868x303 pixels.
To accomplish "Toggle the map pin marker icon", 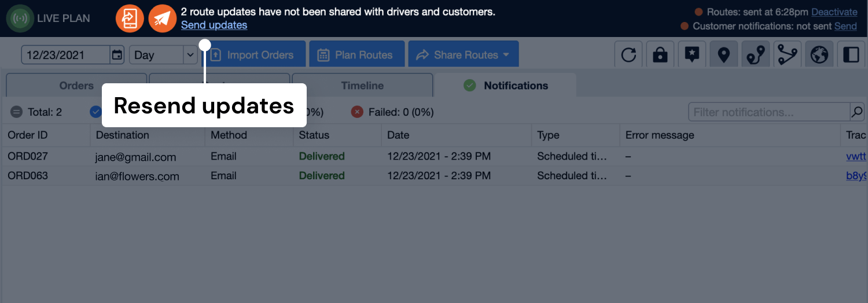I will point(723,55).
